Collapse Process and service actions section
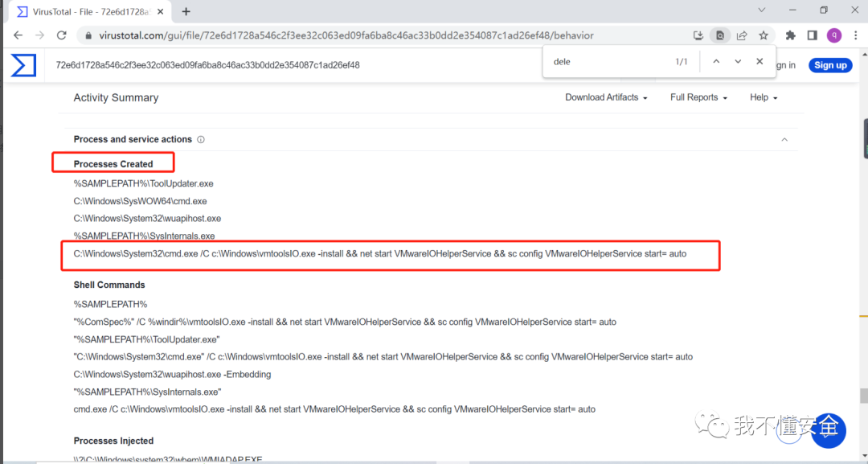The image size is (868, 464). coord(784,140)
